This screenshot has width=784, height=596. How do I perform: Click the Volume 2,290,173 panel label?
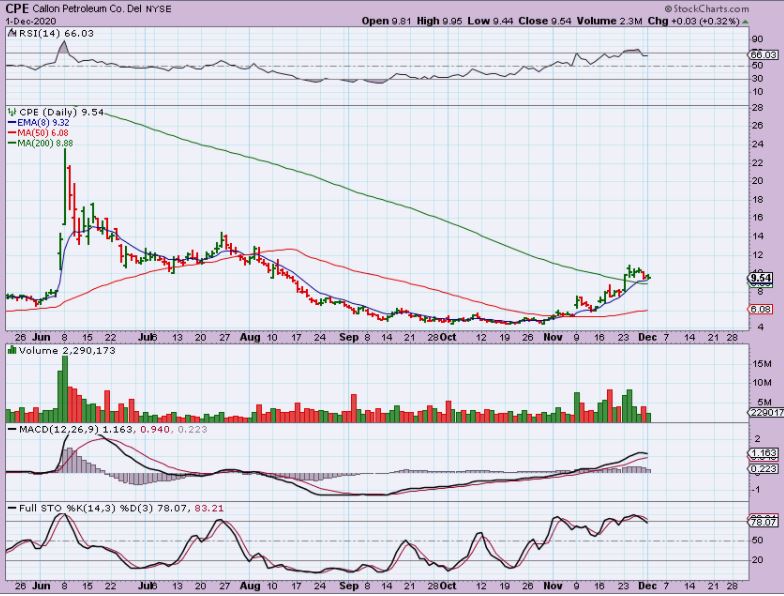click(67, 350)
